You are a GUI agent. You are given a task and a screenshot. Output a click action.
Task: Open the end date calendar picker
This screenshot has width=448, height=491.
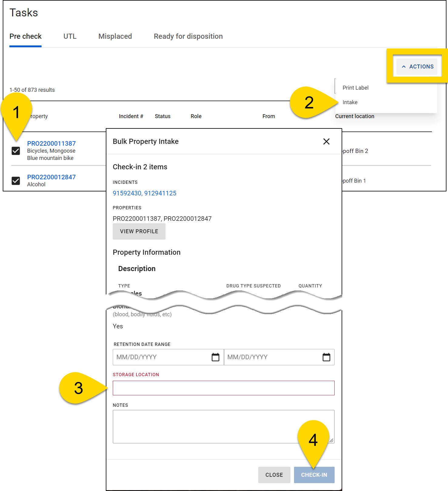click(326, 357)
